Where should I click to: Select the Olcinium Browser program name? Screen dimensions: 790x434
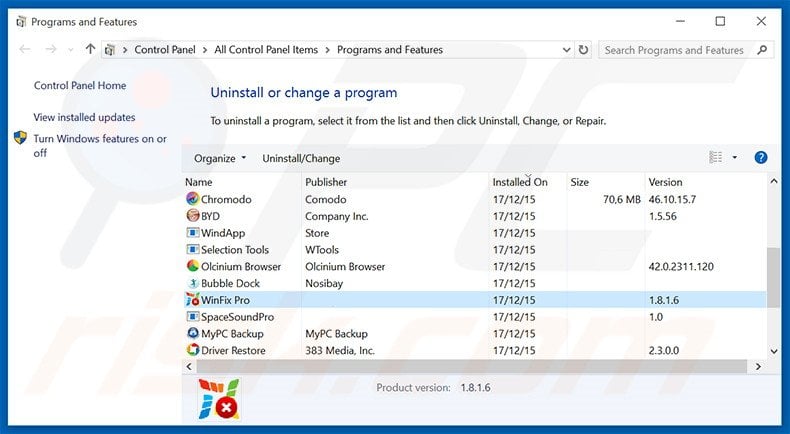(x=241, y=267)
